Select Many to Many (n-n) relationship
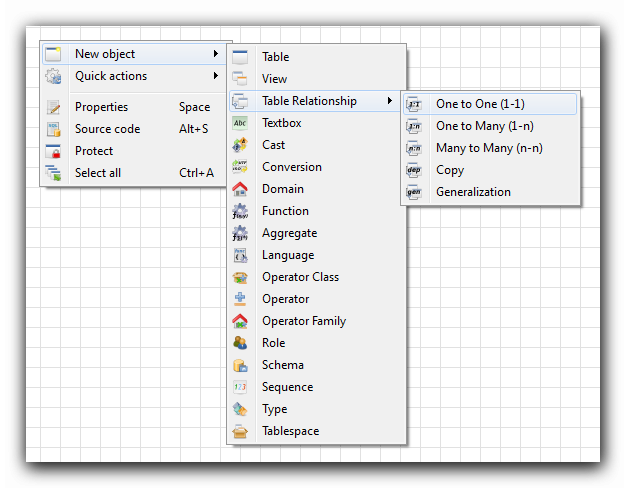The height and width of the screenshot is (488, 626). tap(490, 148)
